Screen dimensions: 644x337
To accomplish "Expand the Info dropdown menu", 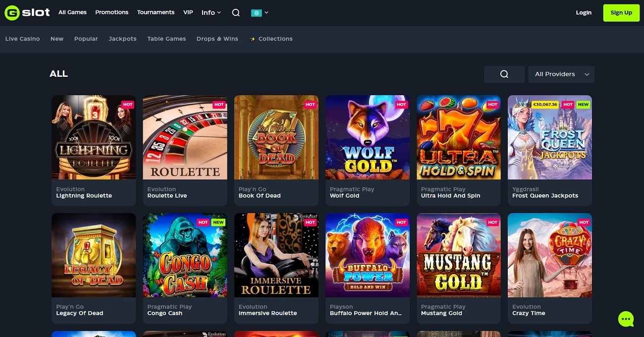I will tap(211, 12).
